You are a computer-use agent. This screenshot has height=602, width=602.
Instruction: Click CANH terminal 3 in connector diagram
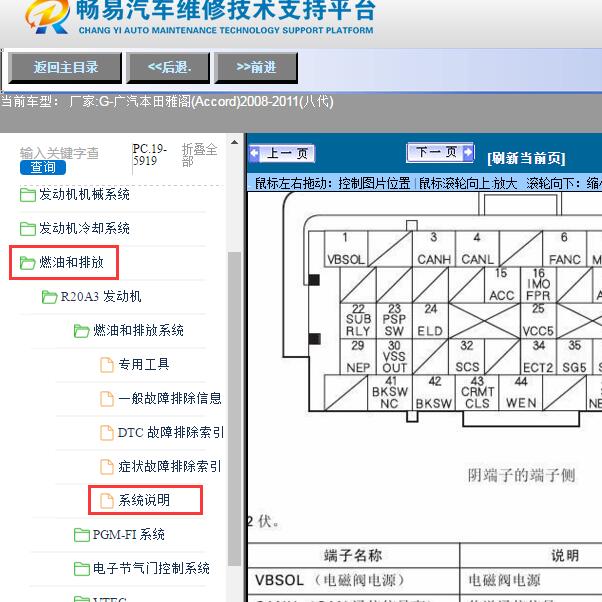point(434,249)
